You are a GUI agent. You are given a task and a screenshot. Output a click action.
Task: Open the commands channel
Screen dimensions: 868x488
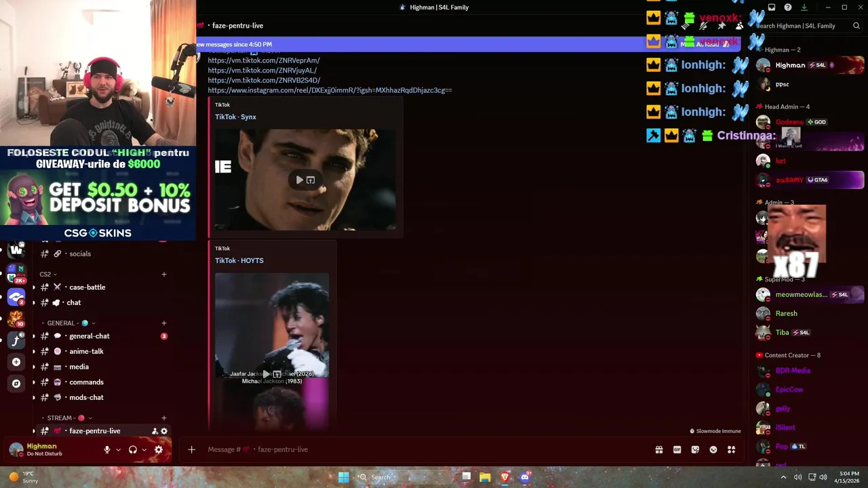pos(102,382)
